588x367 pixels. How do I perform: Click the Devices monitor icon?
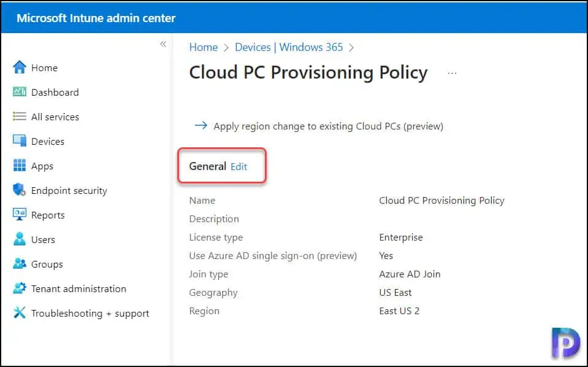(x=20, y=141)
